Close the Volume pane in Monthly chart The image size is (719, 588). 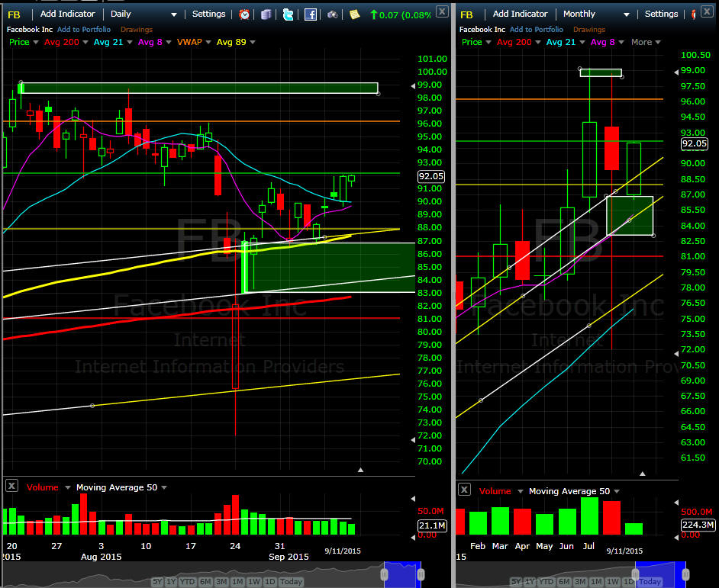[464, 490]
